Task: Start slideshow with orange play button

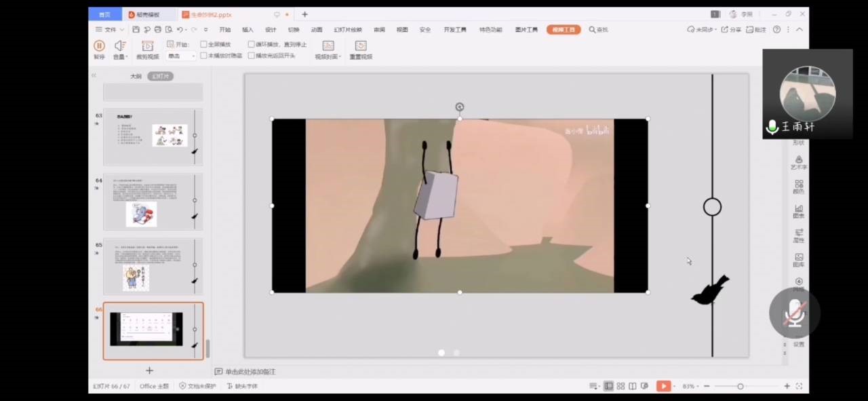Action: [x=663, y=386]
